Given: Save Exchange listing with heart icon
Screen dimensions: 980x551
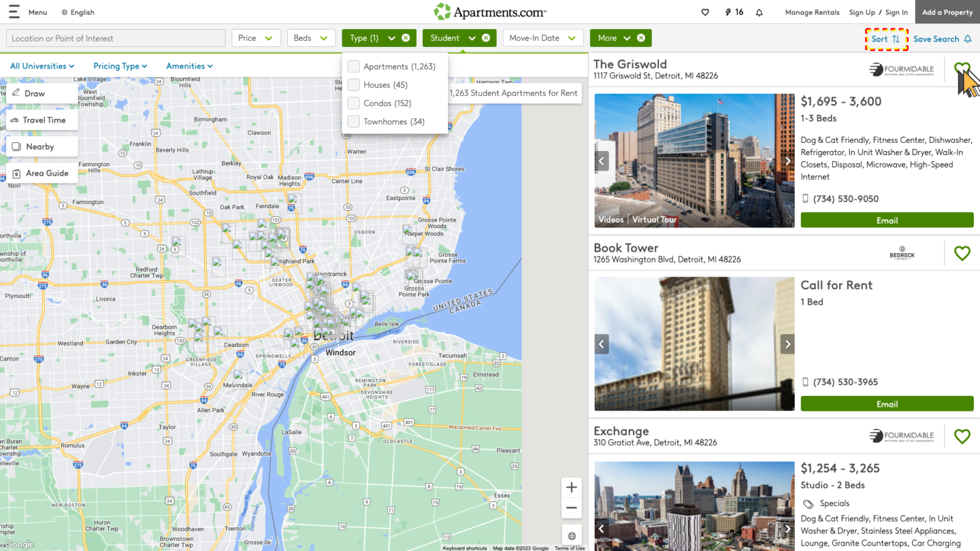Looking at the screenshot, I should tap(962, 436).
